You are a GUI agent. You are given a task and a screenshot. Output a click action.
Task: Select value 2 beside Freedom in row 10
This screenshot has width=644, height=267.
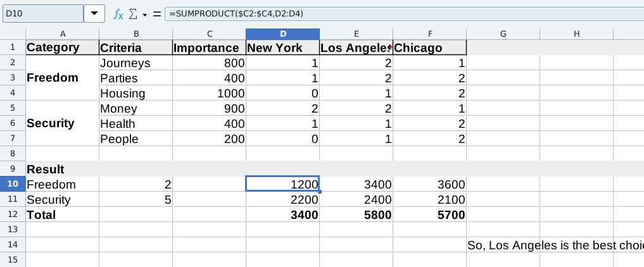[136, 184]
